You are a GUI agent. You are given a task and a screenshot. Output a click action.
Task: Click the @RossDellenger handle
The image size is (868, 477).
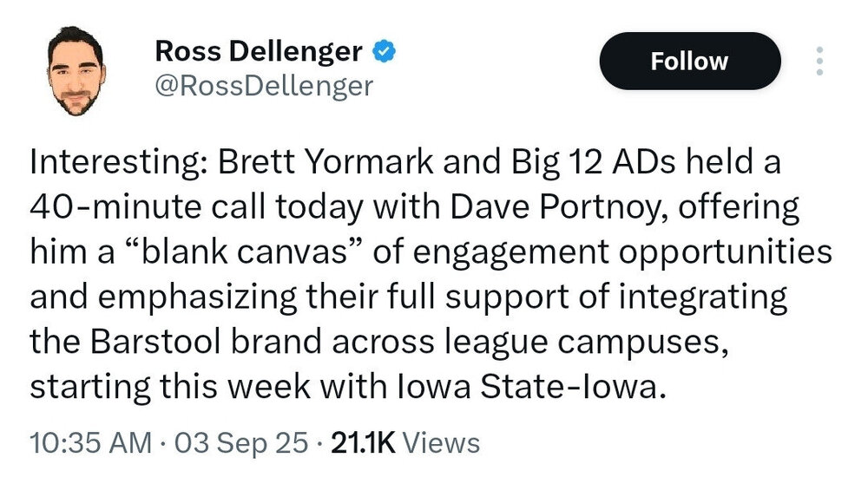point(263,85)
